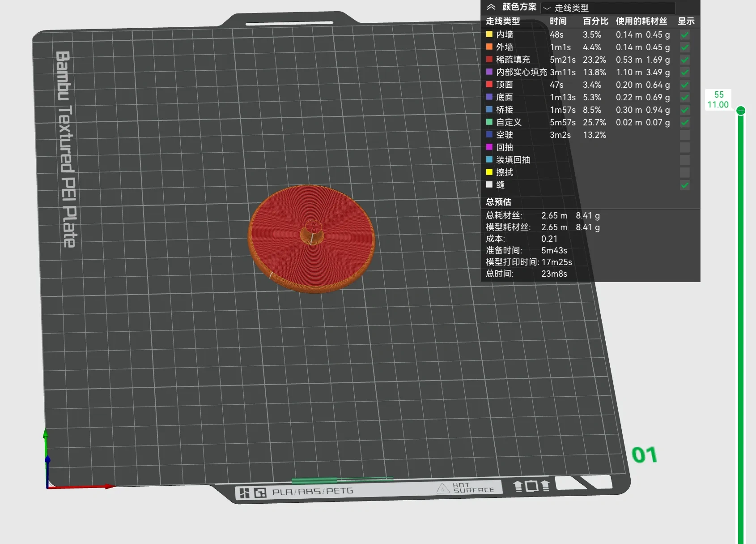The width and height of the screenshot is (756, 544).
Task: Click the 显示 column header
Action: (686, 21)
